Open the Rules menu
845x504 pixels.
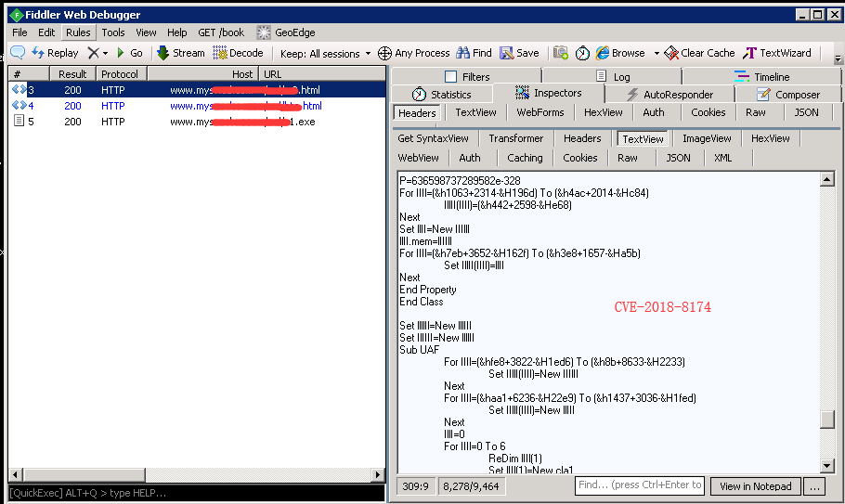78,32
